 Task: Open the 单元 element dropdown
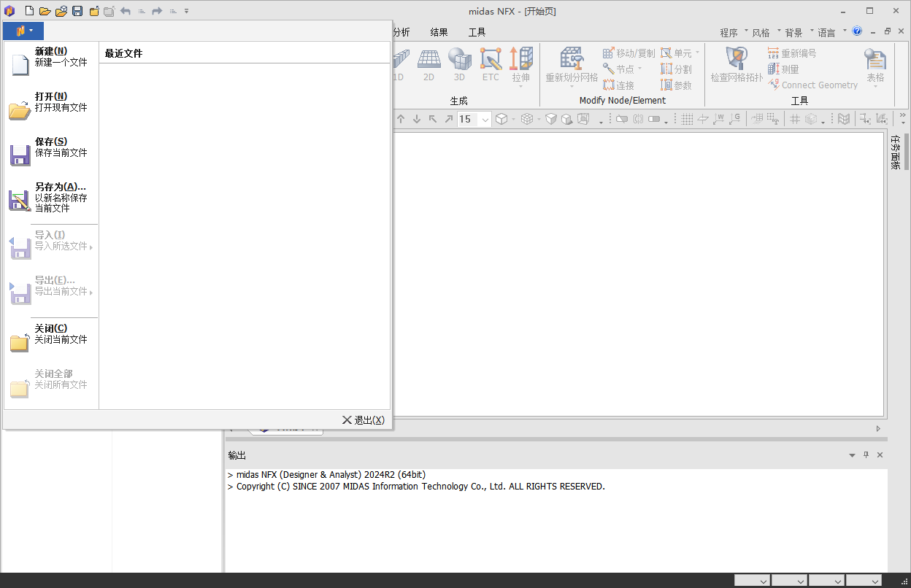[680, 53]
